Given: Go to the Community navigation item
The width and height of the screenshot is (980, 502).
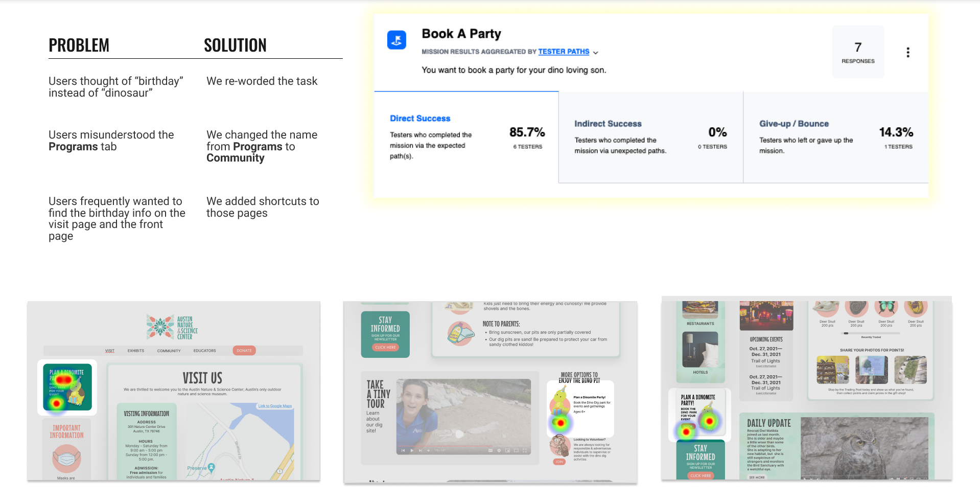Looking at the screenshot, I should [x=169, y=351].
